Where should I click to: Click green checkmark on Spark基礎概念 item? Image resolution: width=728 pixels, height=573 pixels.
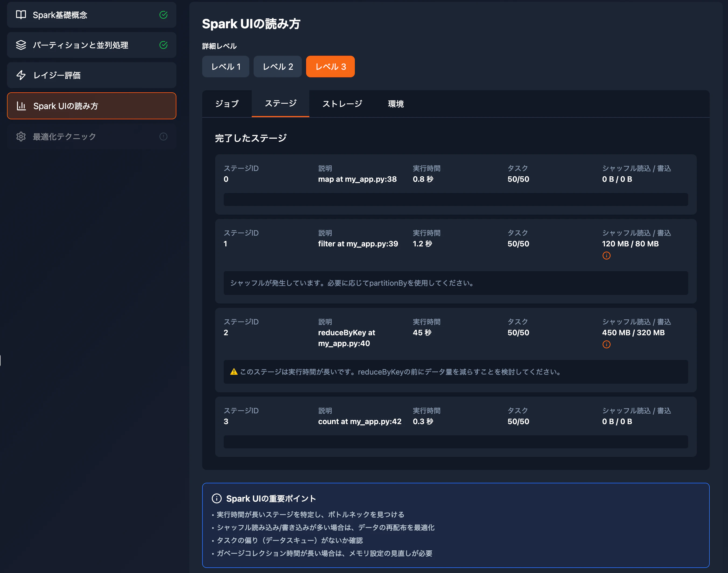click(163, 15)
